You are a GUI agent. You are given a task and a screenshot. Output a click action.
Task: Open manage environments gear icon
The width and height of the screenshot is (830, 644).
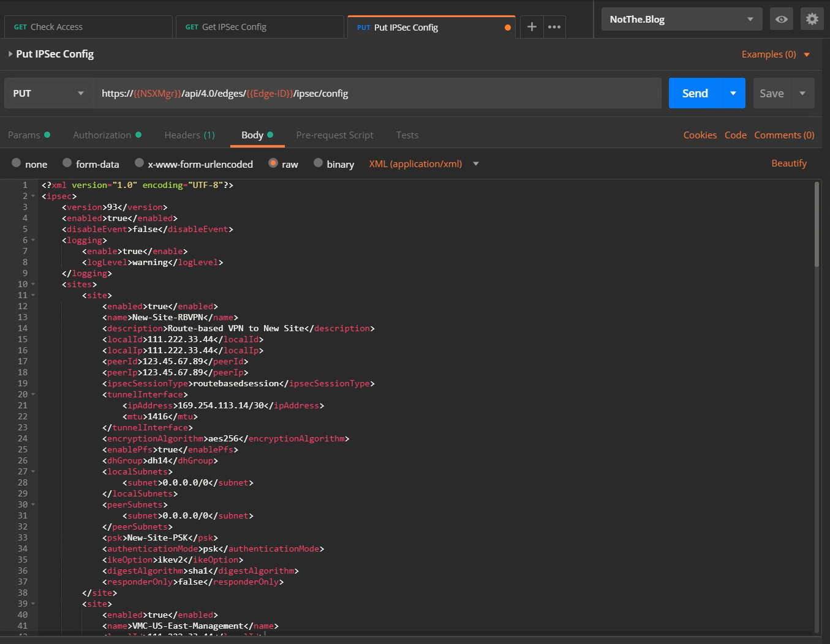coord(812,20)
